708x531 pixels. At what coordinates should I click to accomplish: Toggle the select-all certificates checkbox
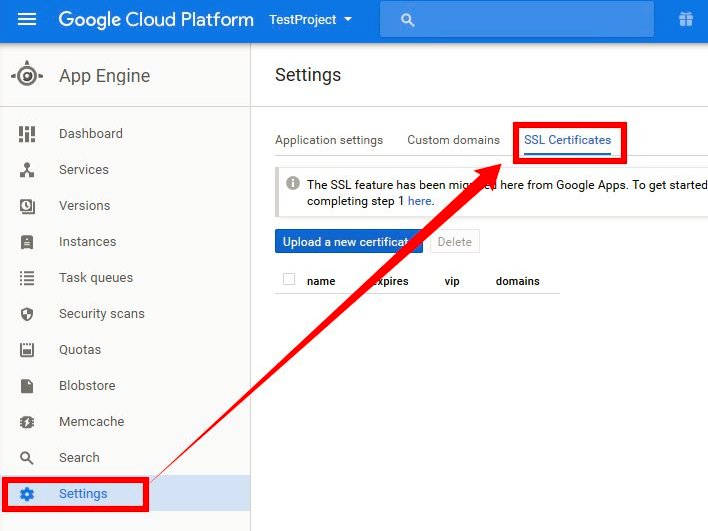click(x=289, y=280)
